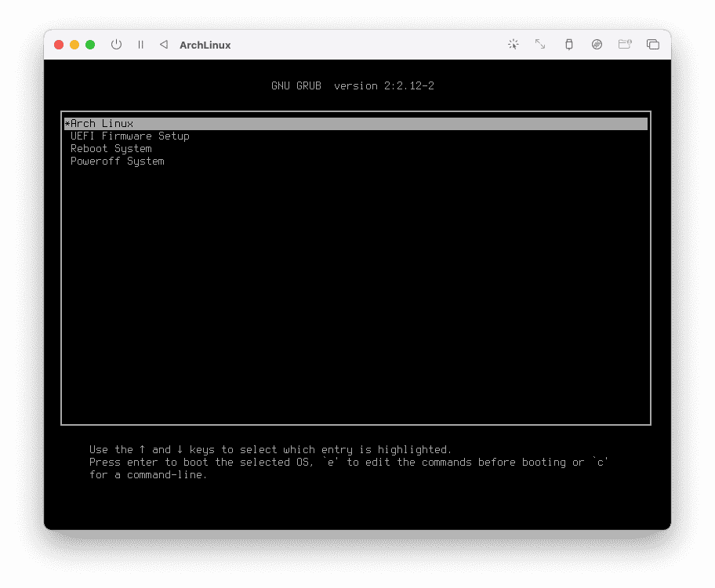Click the windows overlay icon
The height and width of the screenshot is (588, 715).
[653, 44]
